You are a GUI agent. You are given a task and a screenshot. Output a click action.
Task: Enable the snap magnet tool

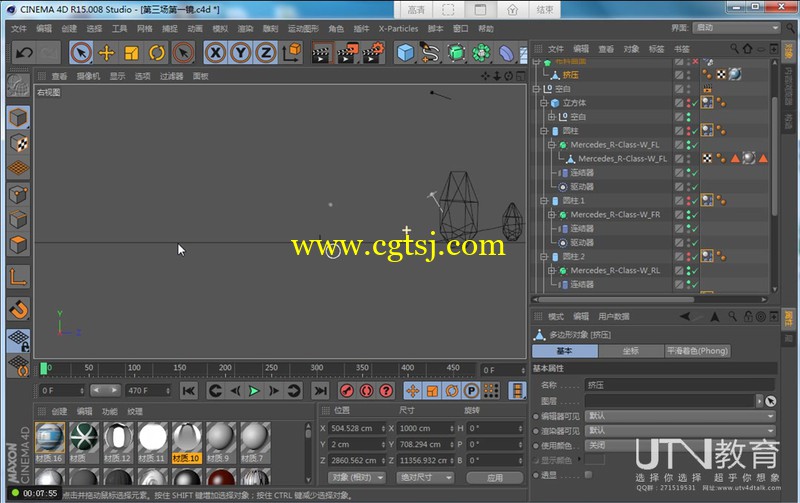pos(18,309)
